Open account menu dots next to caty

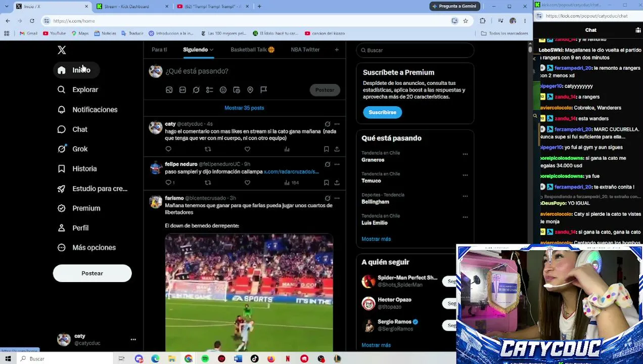[133, 340]
